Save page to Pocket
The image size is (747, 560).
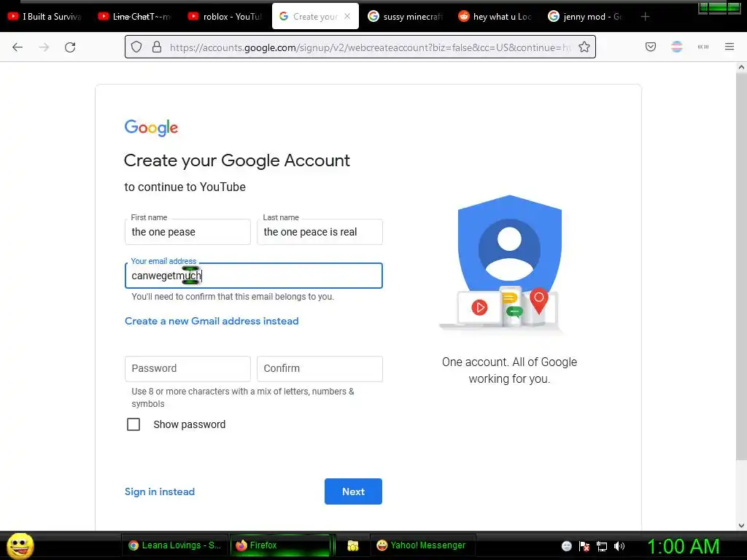[x=650, y=47]
